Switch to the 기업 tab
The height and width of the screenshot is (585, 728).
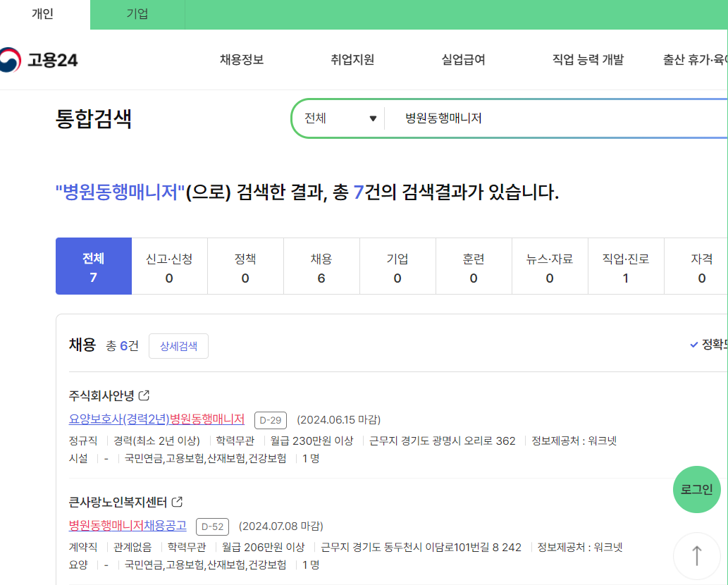tap(137, 14)
